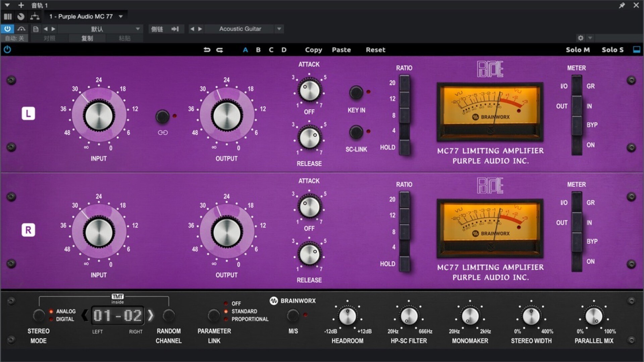Click the sidechain routing arrow icon
The width and height of the screenshot is (644, 362).
pos(175,29)
